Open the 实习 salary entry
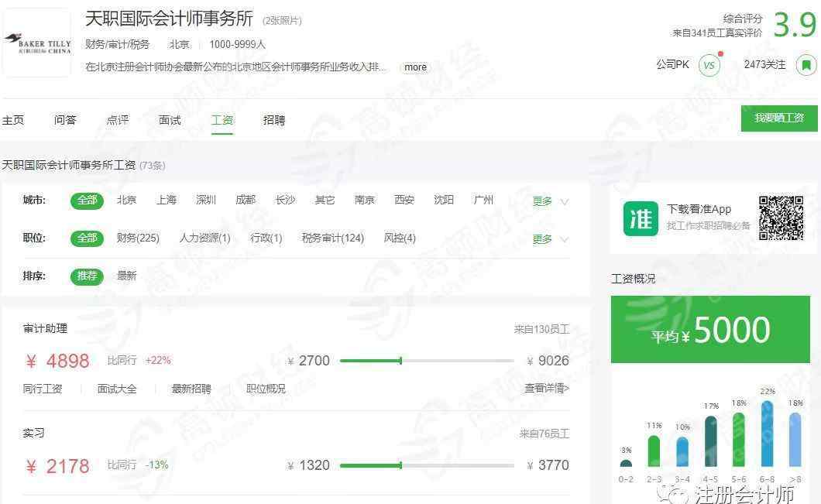 (x=33, y=434)
